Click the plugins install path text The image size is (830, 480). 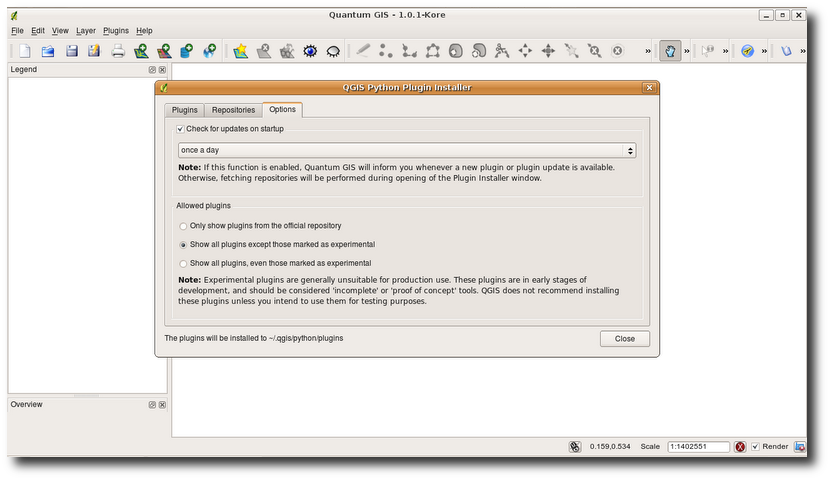click(x=254, y=338)
